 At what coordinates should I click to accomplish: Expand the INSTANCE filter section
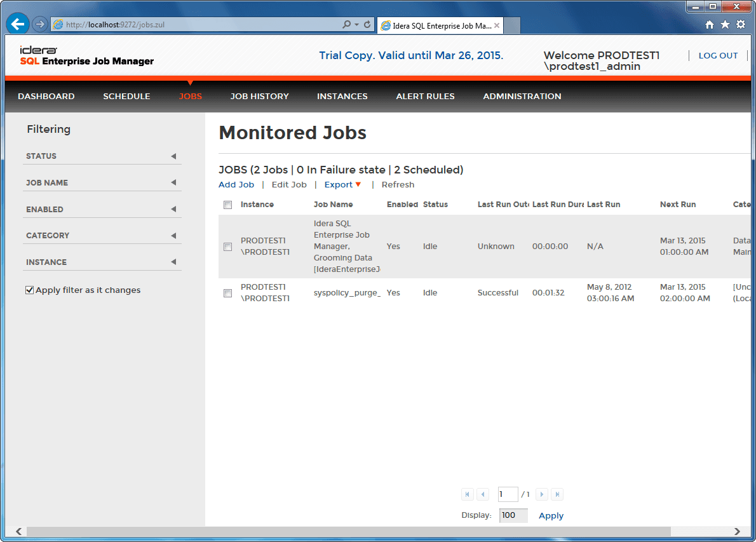click(x=102, y=262)
